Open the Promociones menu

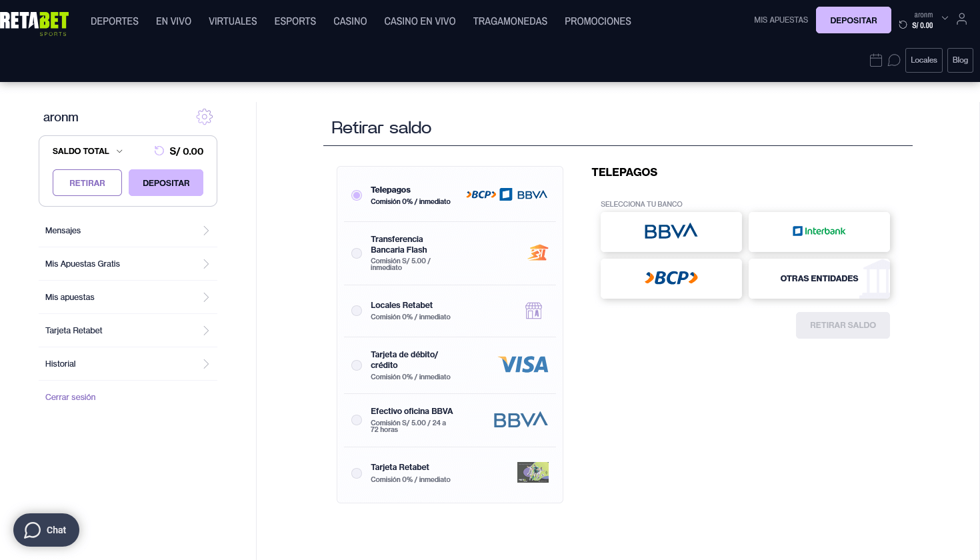[598, 21]
